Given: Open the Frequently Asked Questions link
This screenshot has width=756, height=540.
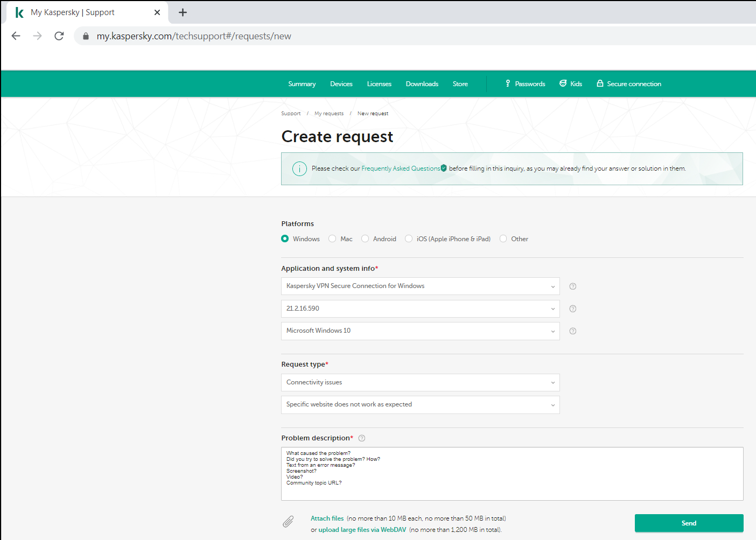Looking at the screenshot, I should tap(401, 169).
